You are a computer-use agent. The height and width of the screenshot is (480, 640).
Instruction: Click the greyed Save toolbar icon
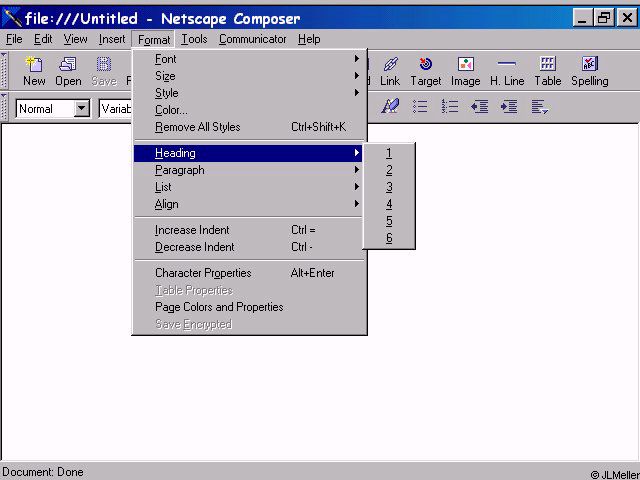pyautogui.click(x=104, y=71)
